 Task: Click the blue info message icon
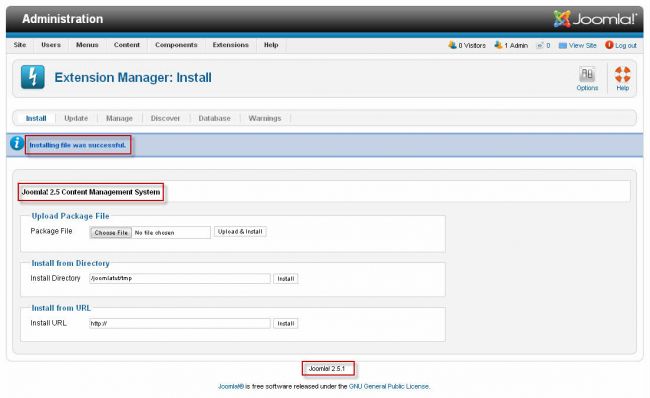click(17, 143)
